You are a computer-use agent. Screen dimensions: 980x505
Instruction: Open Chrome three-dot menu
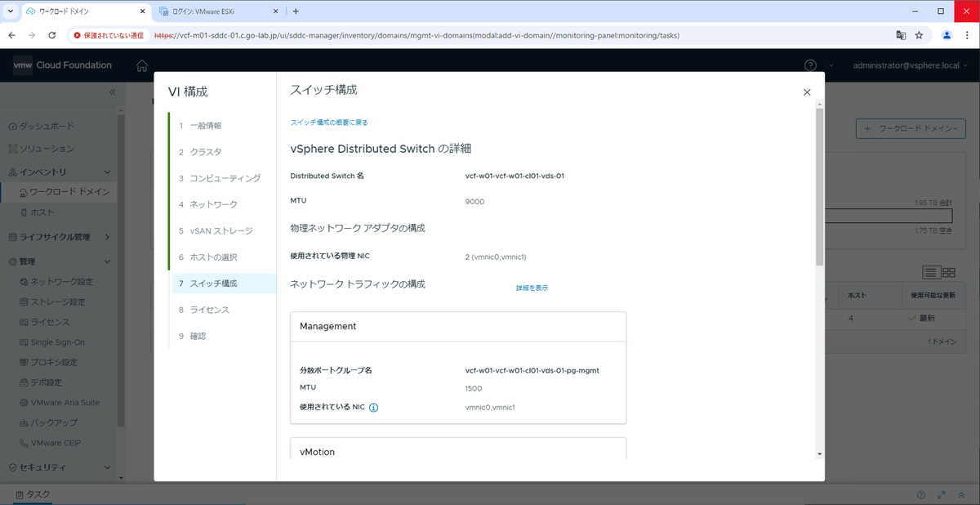point(966,35)
